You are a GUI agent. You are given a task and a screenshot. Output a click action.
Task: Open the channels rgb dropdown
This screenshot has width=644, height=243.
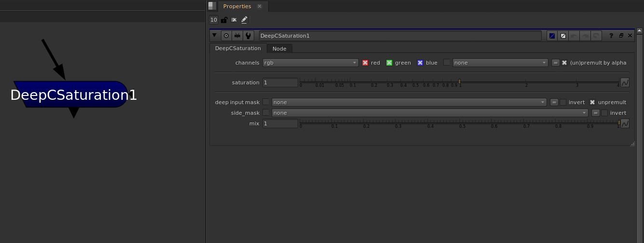(x=310, y=63)
